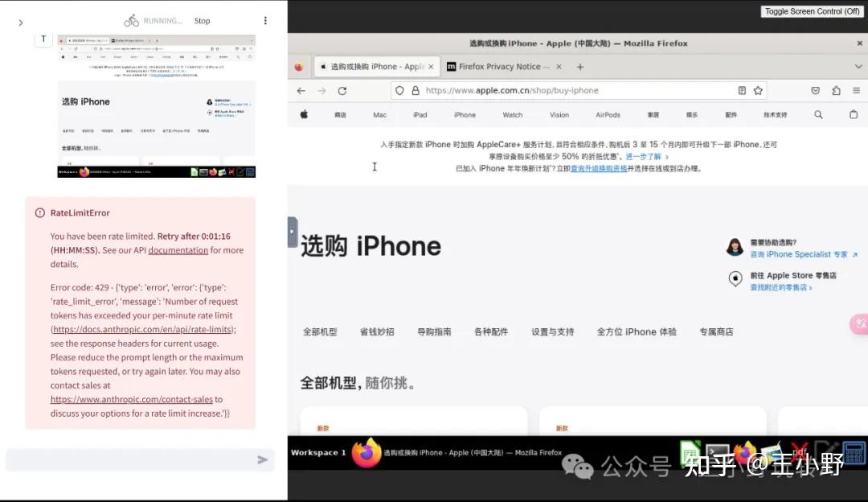Open the screenshot thumbnail in the chat panel
The width and height of the screenshot is (868, 502).
click(157, 106)
